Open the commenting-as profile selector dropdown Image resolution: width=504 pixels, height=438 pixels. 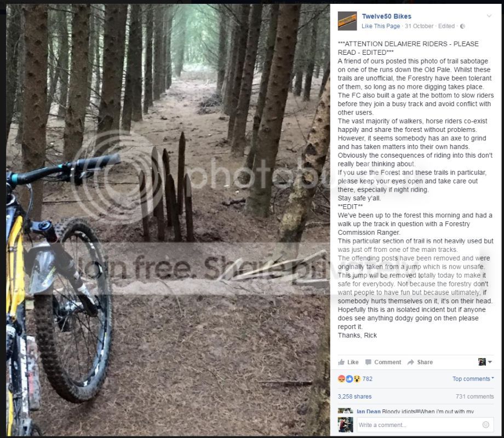tap(485, 362)
